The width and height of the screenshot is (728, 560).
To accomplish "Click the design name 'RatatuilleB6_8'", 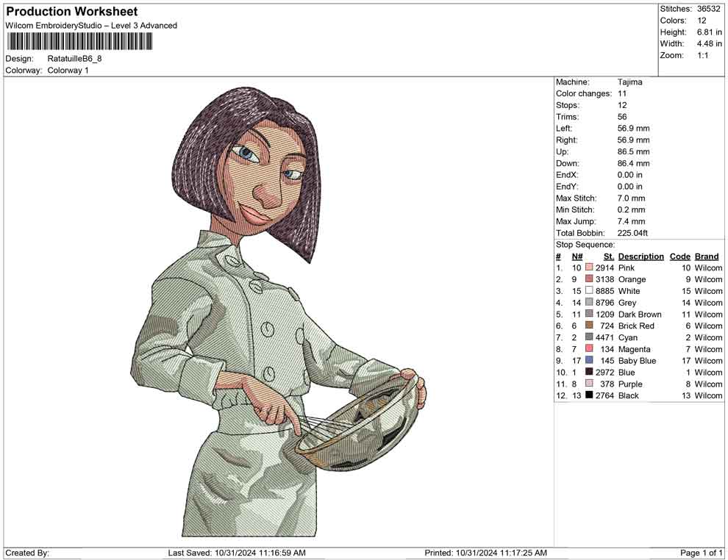I will [74, 59].
